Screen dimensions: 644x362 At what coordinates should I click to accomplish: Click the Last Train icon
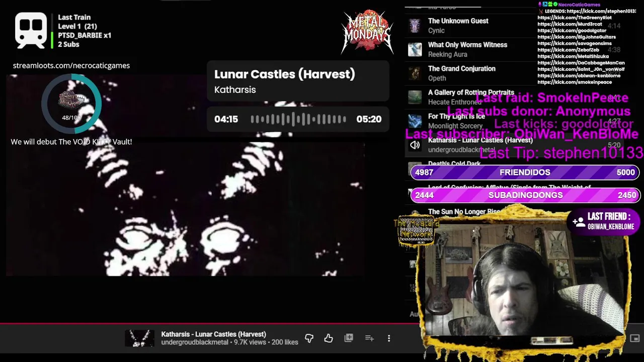tap(31, 30)
